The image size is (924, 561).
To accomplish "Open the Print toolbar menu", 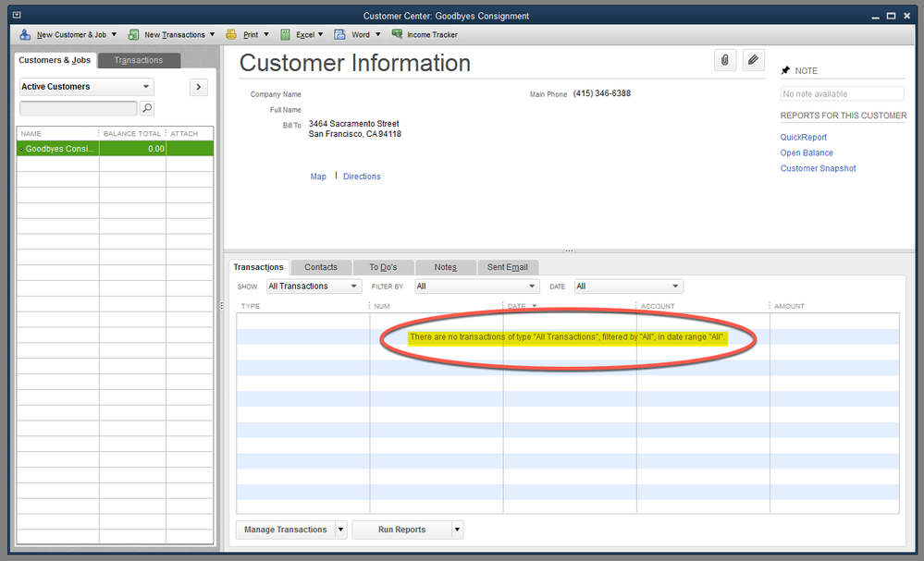I will coord(249,35).
